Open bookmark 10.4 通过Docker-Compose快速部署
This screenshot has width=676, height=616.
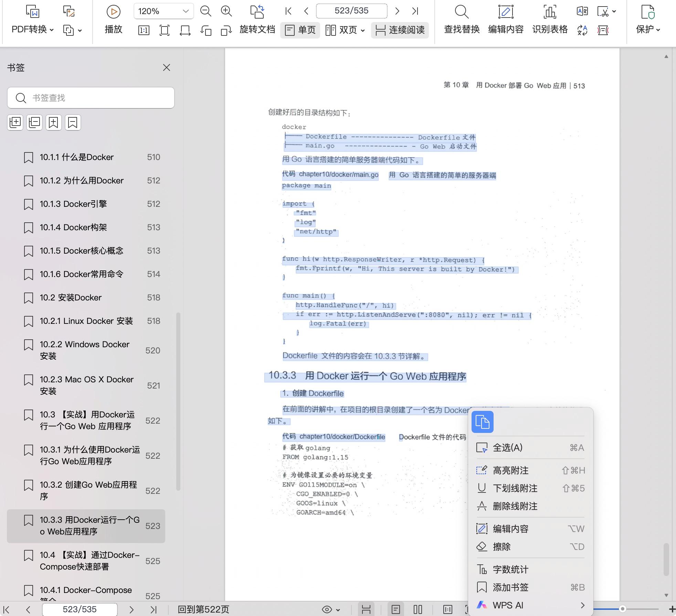[86, 561]
